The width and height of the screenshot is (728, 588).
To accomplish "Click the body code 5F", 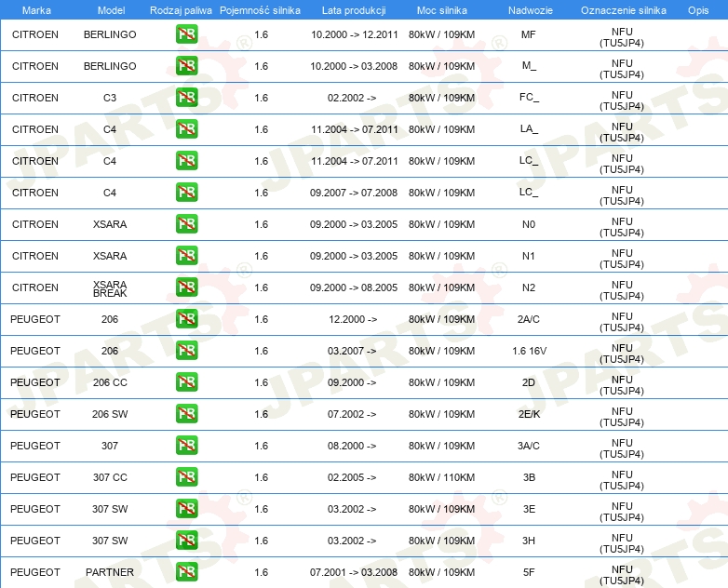I will pos(529,572).
